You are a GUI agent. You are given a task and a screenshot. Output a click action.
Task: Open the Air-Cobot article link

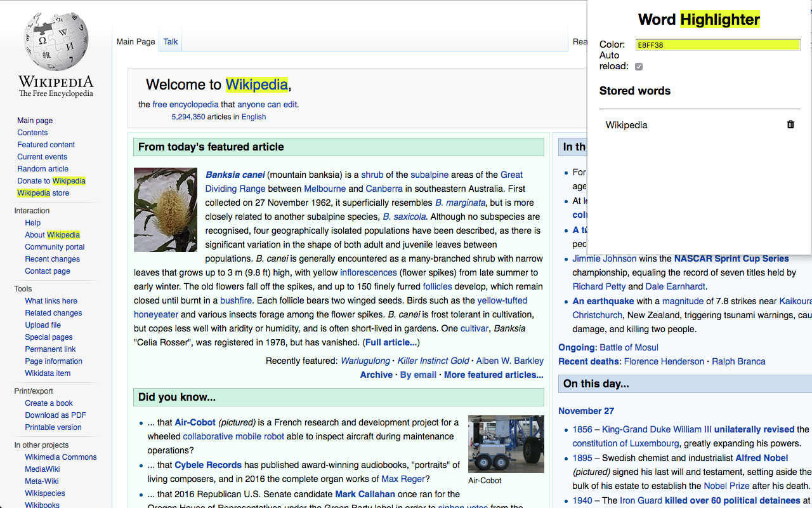195,422
